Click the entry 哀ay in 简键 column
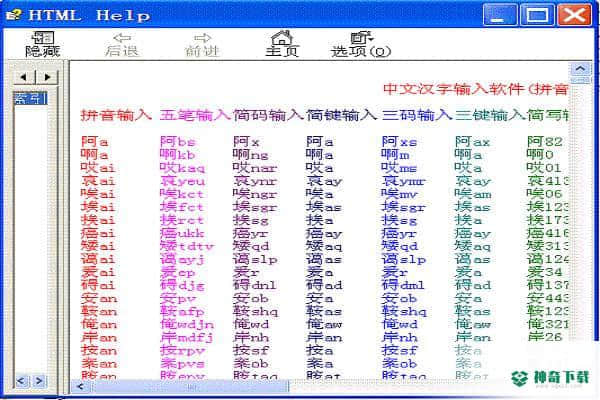The image size is (600, 400). 324,181
